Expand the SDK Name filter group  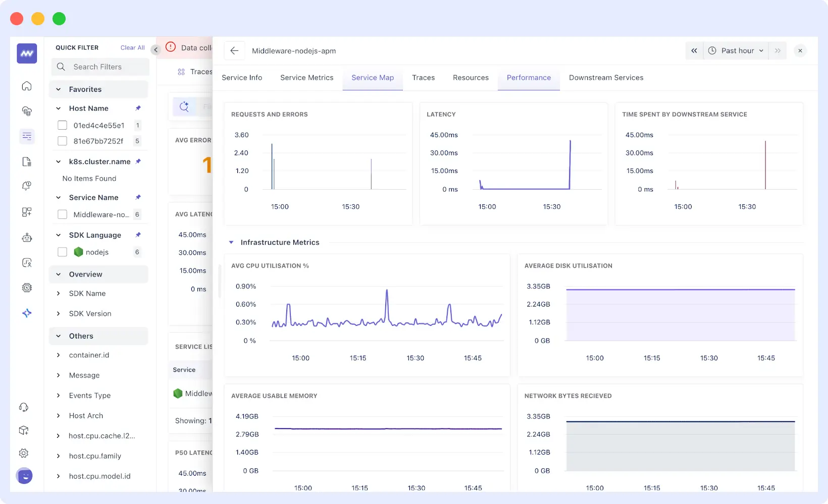[x=59, y=293]
